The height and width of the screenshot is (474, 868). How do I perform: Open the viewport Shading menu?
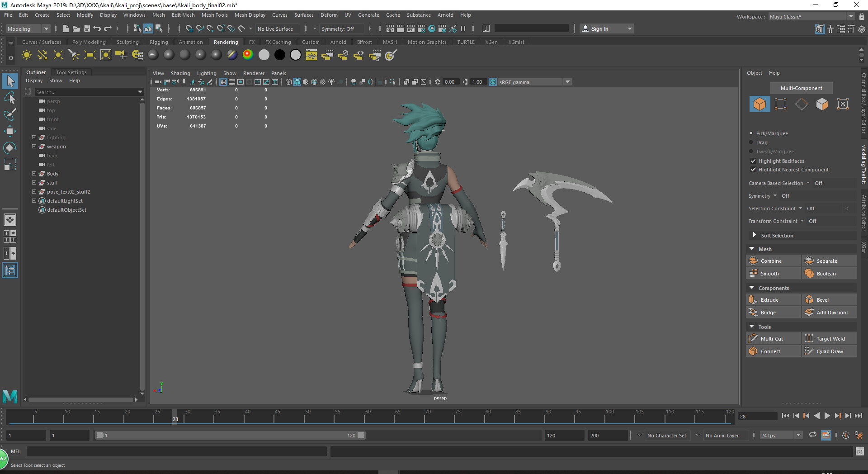coord(180,73)
